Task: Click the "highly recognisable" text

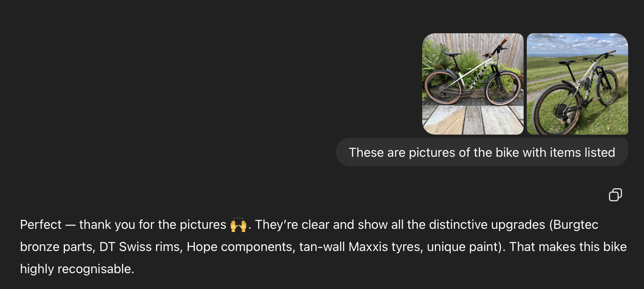Action: (x=76, y=269)
